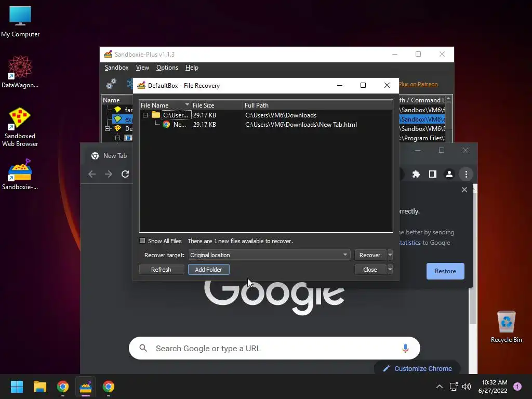Click the Restore button in Chrome
532x399 pixels.
pos(445,271)
